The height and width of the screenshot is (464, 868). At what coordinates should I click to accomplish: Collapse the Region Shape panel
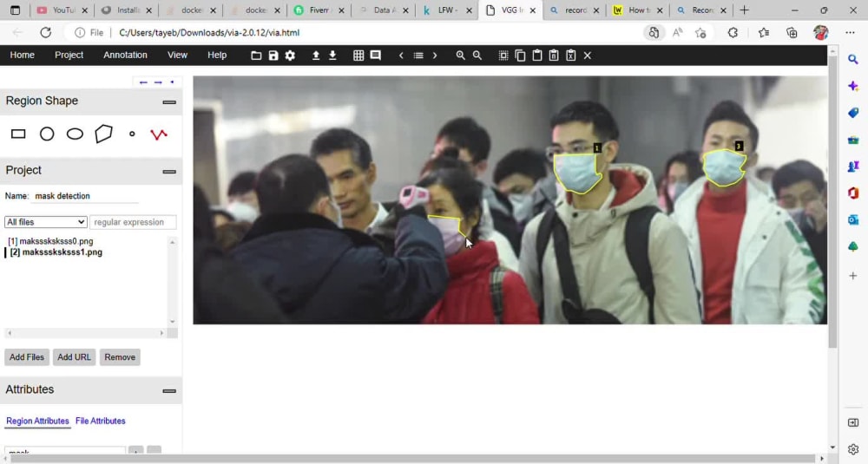pyautogui.click(x=169, y=102)
